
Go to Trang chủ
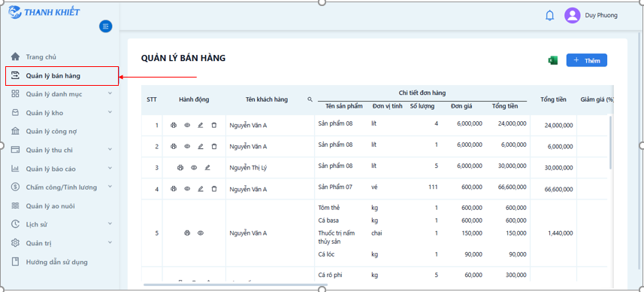(x=41, y=56)
